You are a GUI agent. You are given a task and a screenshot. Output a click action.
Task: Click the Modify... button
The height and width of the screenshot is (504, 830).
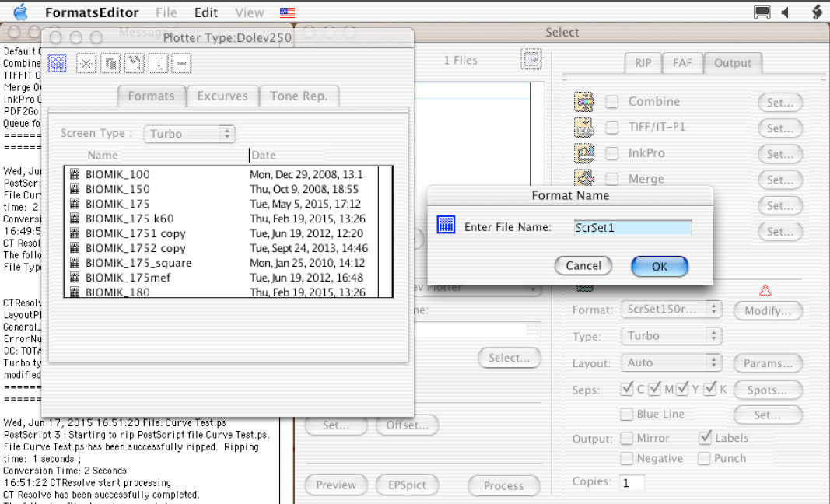(768, 311)
